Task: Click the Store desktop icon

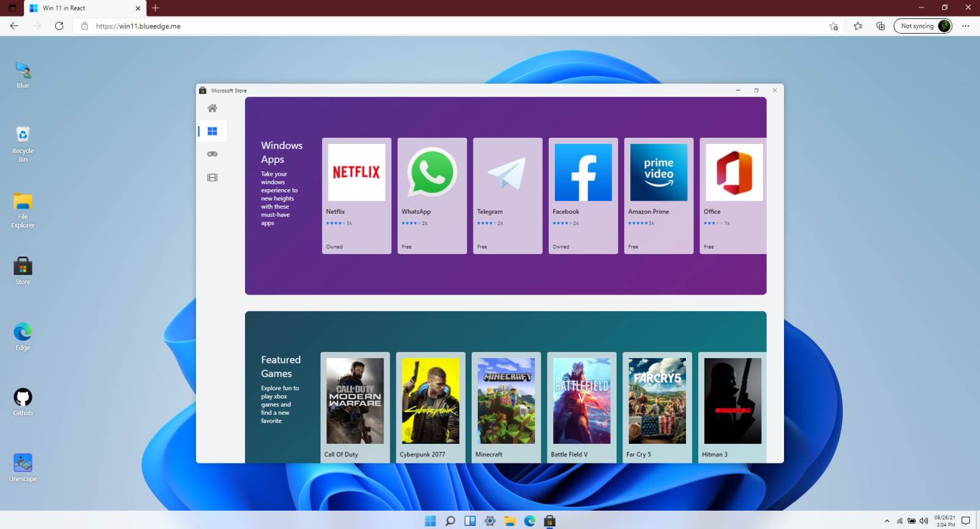Action: click(23, 271)
